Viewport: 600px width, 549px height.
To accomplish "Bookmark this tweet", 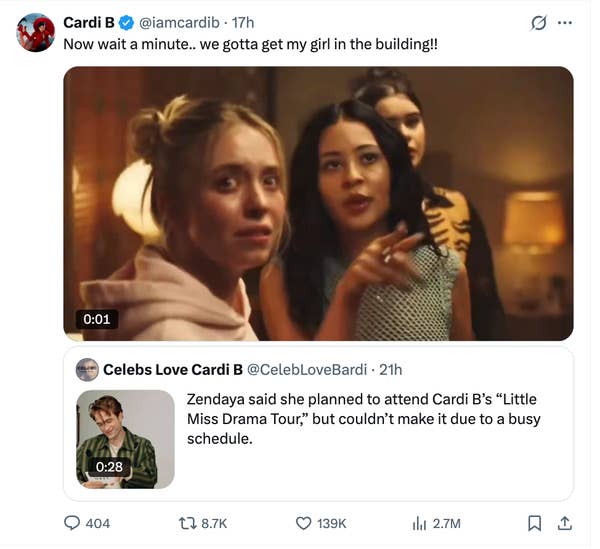I will point(535,523).
